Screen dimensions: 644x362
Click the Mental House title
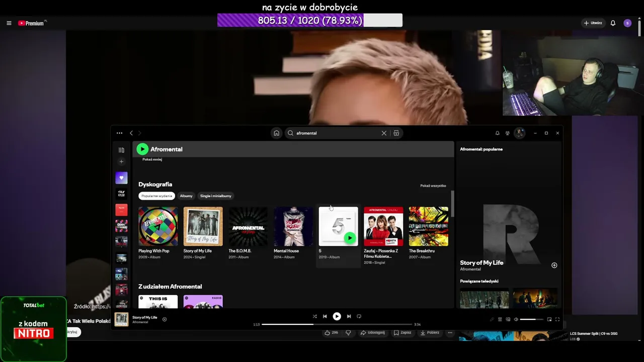(x=286, y=251)
